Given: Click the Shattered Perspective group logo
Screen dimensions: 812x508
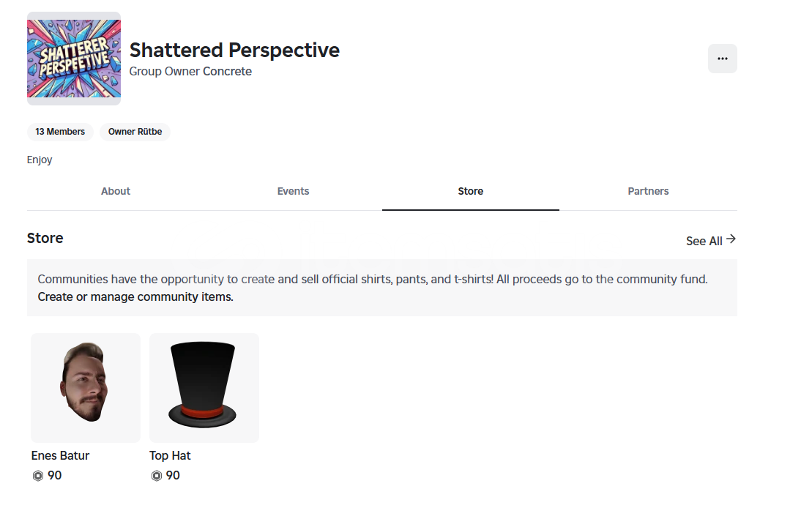Looking at the screenshot, I should pyautogui.click(x=74, y=59).
